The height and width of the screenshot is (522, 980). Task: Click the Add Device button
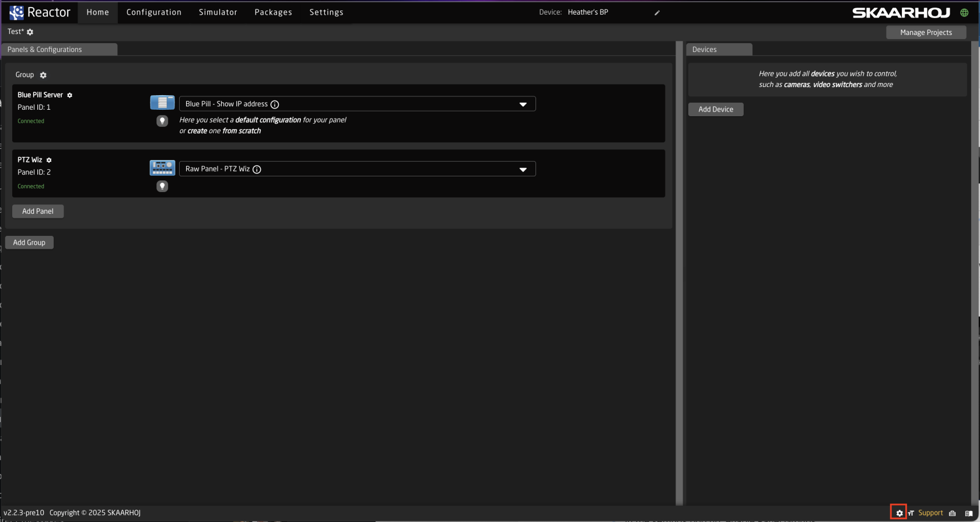point(716,109)
